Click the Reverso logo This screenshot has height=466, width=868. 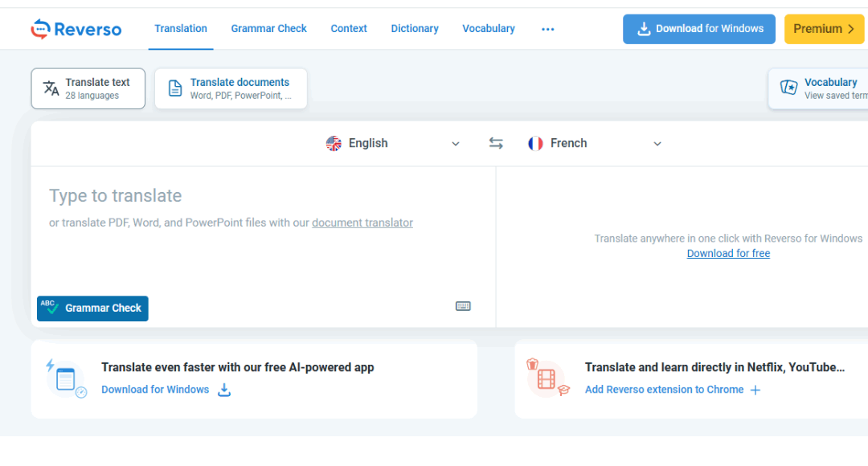click(x=76, y=30)
